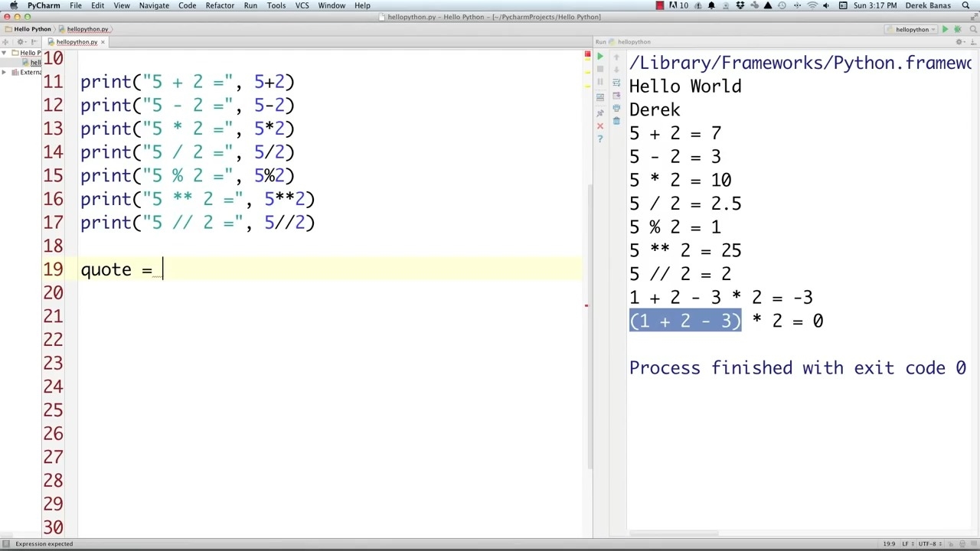Open help with the question mark icon
This screenshot has width=980, height=551.
(600, 139)
